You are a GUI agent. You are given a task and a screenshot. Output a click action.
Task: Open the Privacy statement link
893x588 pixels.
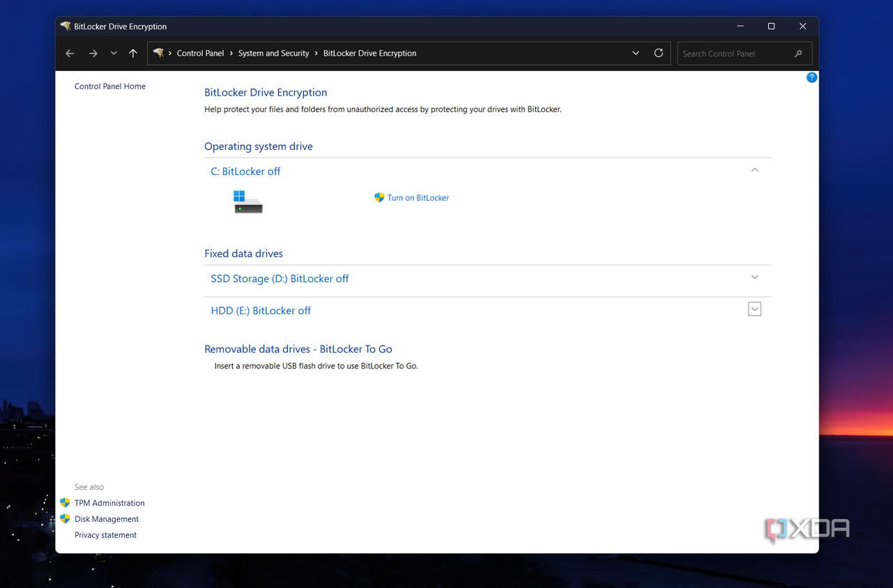coord(105,535)
